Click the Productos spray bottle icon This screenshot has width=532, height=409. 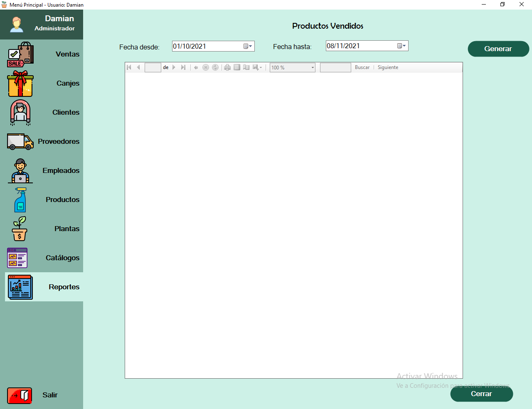point(20,200)
